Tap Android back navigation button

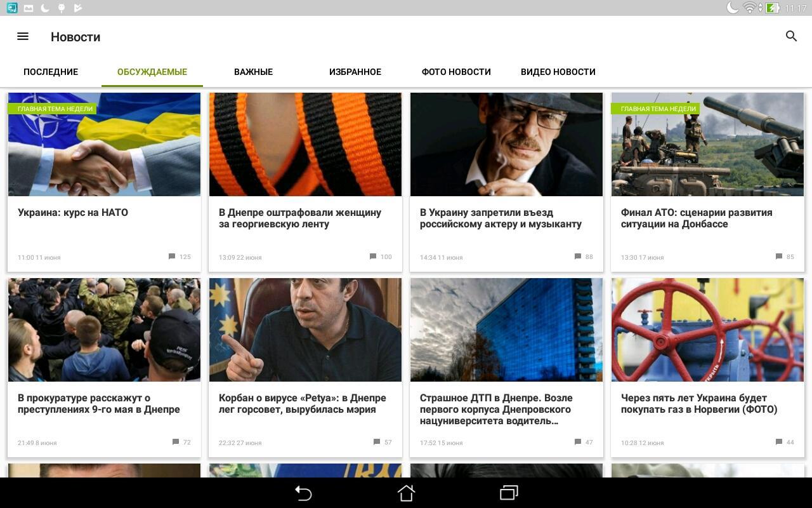(303, 493)
